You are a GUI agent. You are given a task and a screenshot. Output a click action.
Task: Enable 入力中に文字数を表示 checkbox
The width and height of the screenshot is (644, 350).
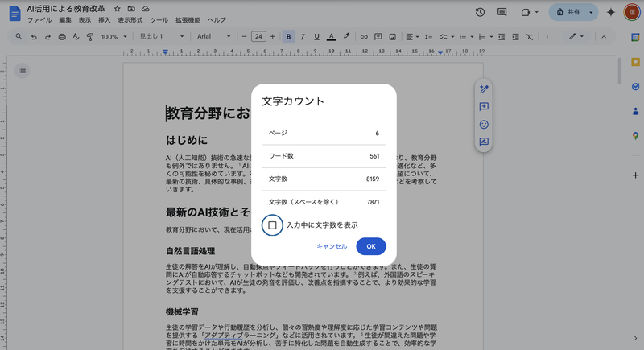pos(272,225)
